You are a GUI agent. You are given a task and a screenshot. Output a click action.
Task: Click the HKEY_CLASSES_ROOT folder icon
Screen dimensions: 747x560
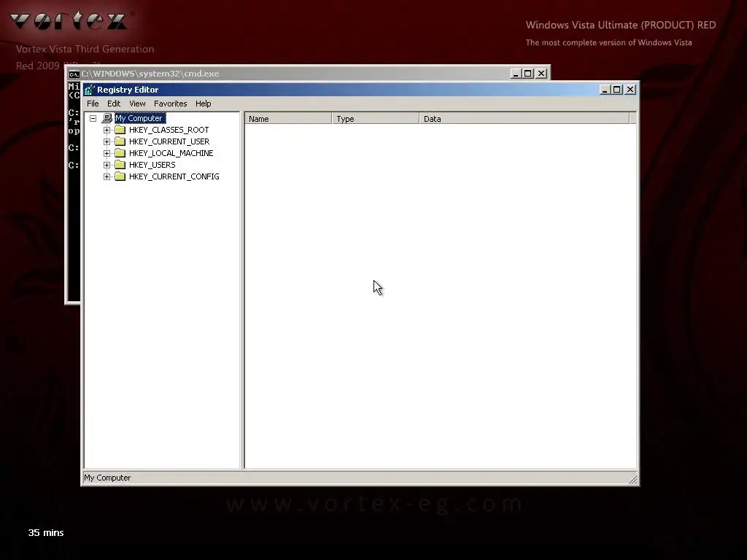(x=120, y=130)
